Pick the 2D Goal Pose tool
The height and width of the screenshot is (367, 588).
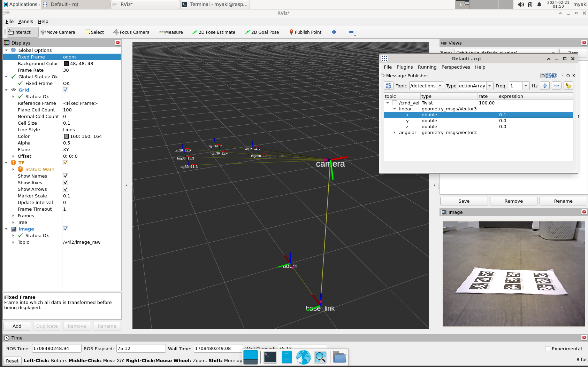click(262, 32)
